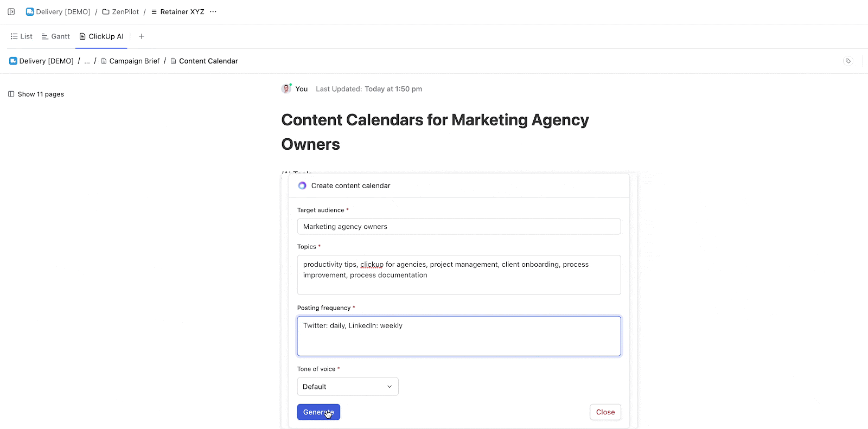Expand the collapsed breadcrumb ellipsis
Image resolution: width=868 pixels, height=429 pixels.
[87, 61]
